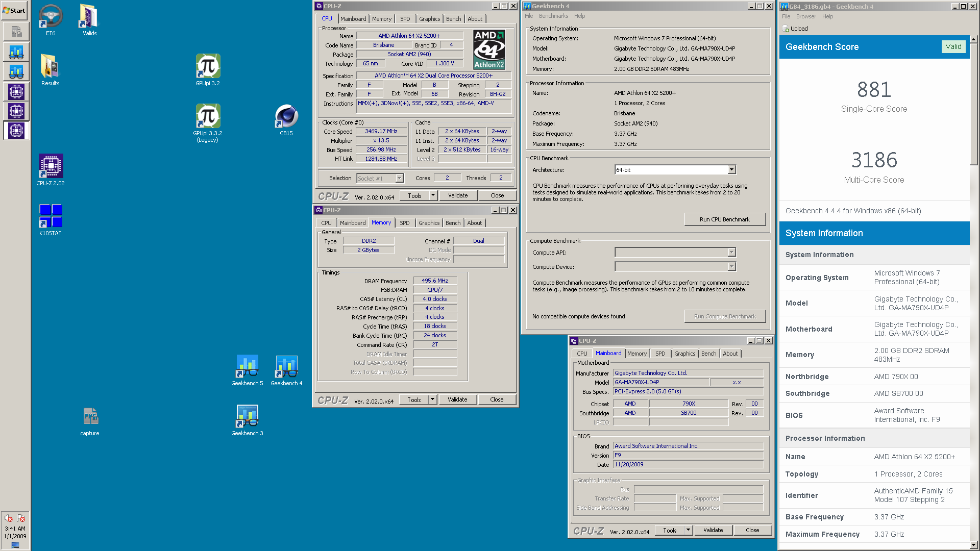Click Close button in CPU-Z Memory window

click(x=497, y=399)
